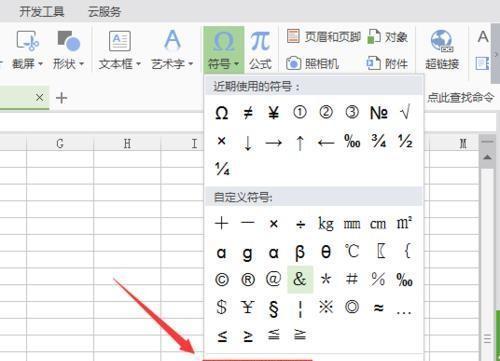Open the 云服务 ribbon tab
Viewport: 500px width, 361px height.
pyautogui.click(x=104, y=12)
